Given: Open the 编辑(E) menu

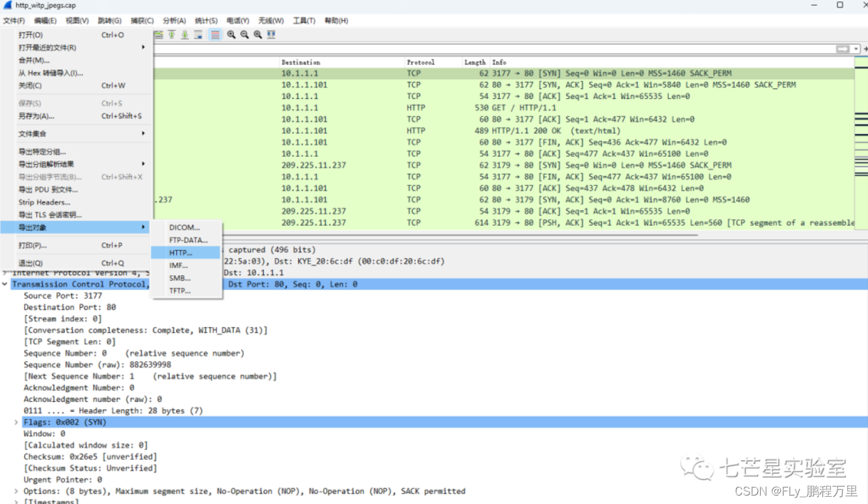Looking at the screenshot, I should click(x=46, y=21).
